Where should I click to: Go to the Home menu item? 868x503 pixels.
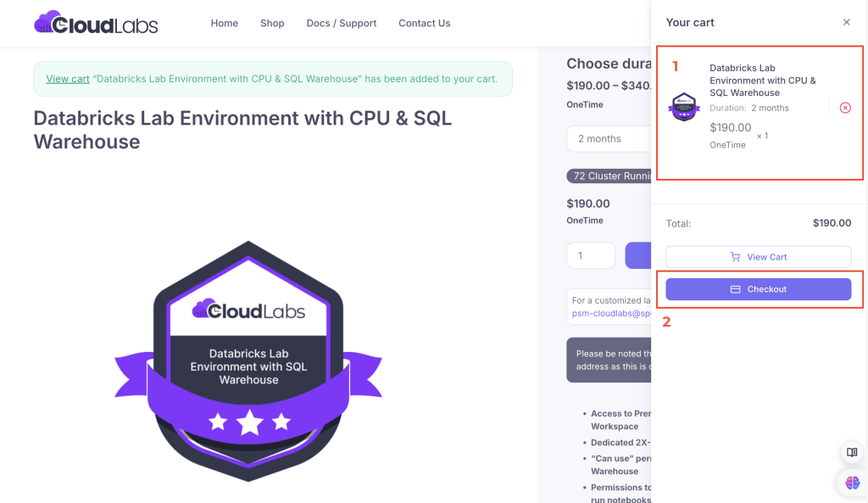coord(224,24)
